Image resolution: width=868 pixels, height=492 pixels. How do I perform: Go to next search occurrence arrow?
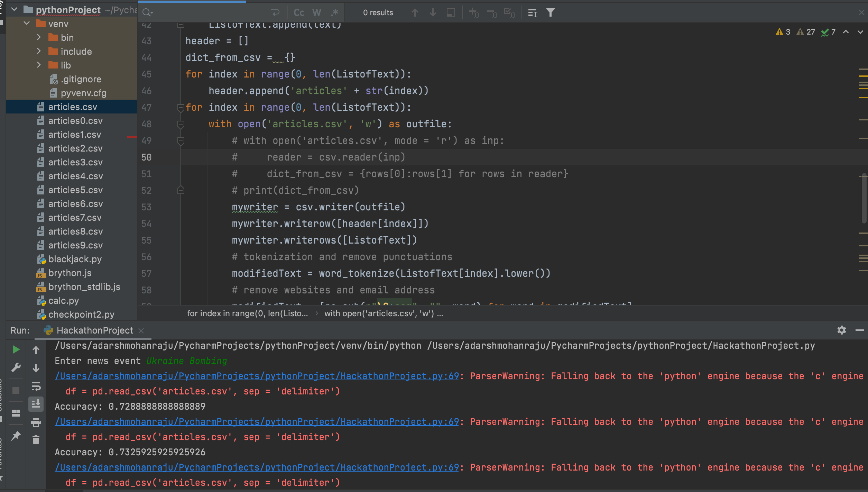click(433, 13)
